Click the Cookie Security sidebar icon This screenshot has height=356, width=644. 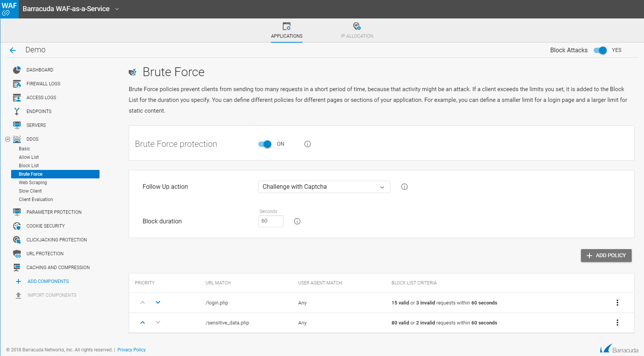[x=17, y=226]
